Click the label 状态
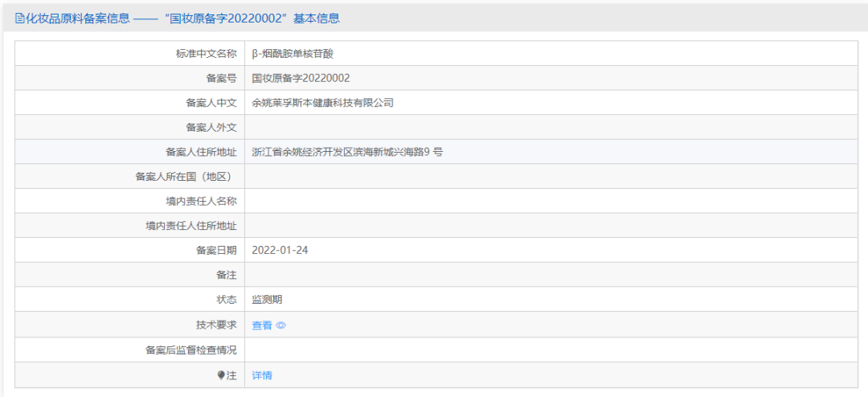The height and width of the screenshot is (397, 868). tap(227, 300)
